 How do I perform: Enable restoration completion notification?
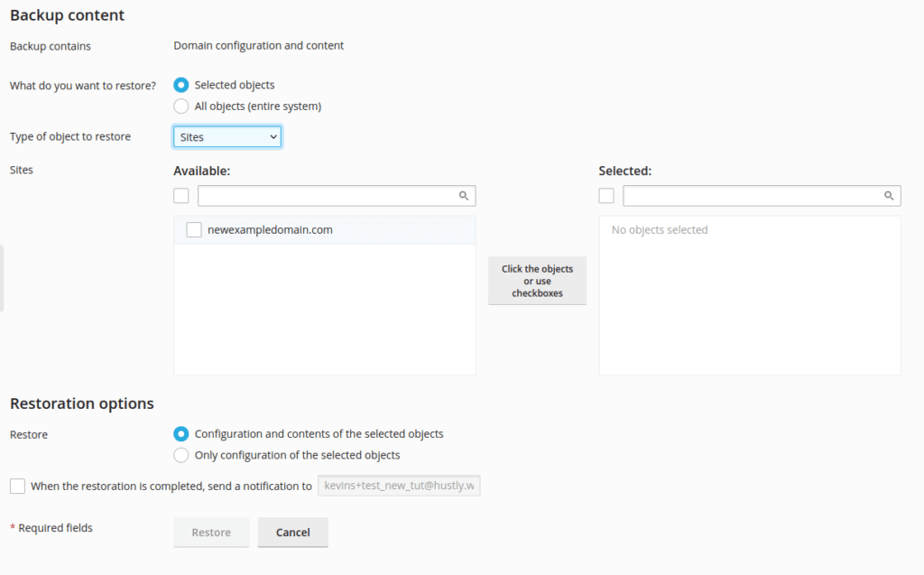[17, 486]
